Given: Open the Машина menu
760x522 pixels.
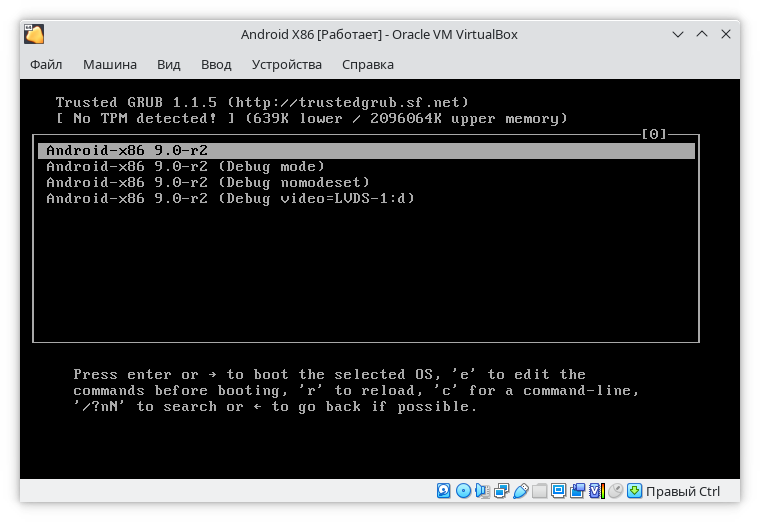Looking at the screenshot, I should click(110, 65).
